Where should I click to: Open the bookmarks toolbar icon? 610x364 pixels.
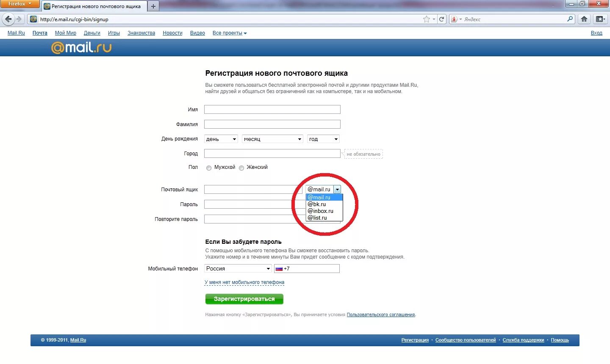(x=600, y=19)
